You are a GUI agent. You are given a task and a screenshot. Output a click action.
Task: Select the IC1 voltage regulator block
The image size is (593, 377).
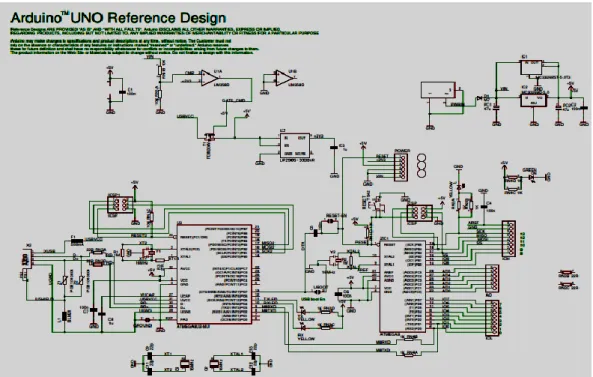pyautogui.click(x=531, y=67)
